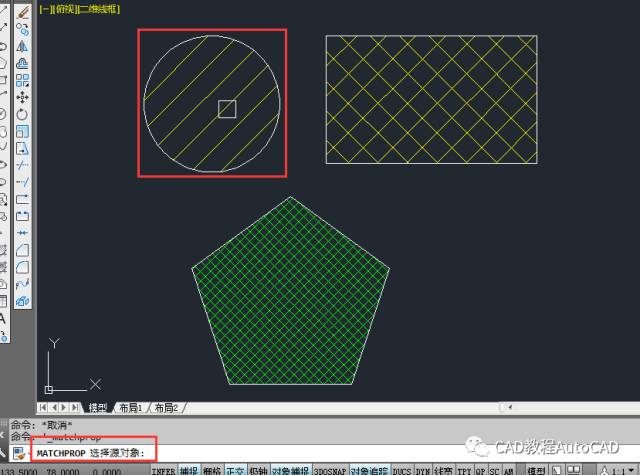Click the horizontal scrollbar left arrow

[510, 407]
